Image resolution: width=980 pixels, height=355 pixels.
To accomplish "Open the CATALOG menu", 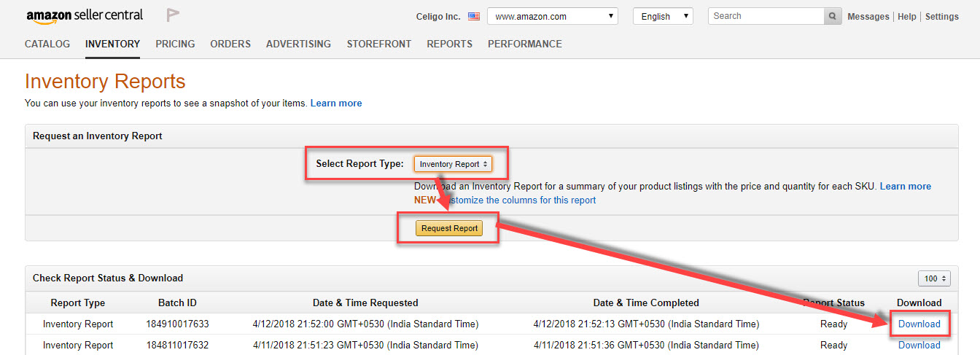I will (x=47, y=44).
